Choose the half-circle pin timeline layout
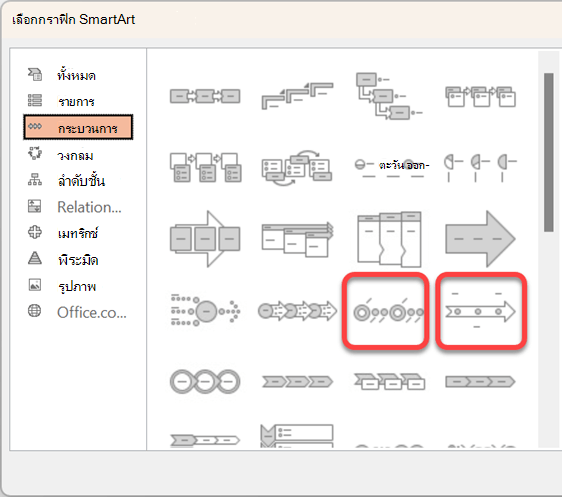The image size is (562, 497). click(480, 168)
